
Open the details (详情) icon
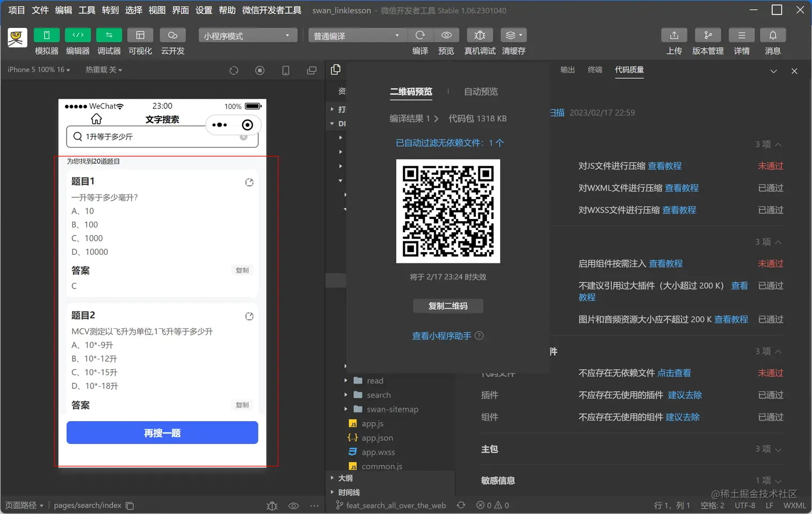coord(742,35)
